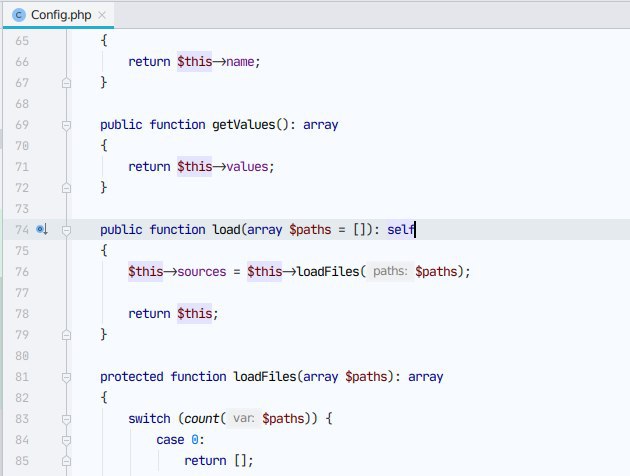Click the 'values' property on line 71
Viewport: 630px width, 476px height.
[x=247, y=167]
